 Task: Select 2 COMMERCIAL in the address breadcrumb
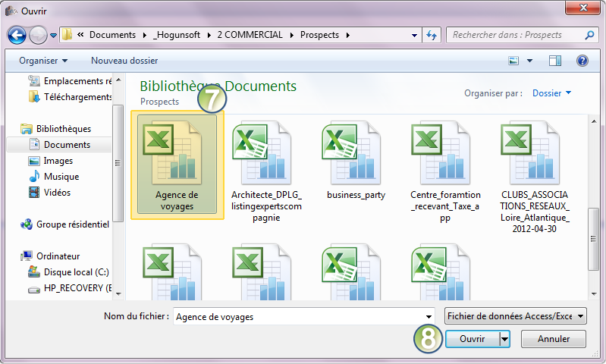pyautogui.click(x=250, y=35)
